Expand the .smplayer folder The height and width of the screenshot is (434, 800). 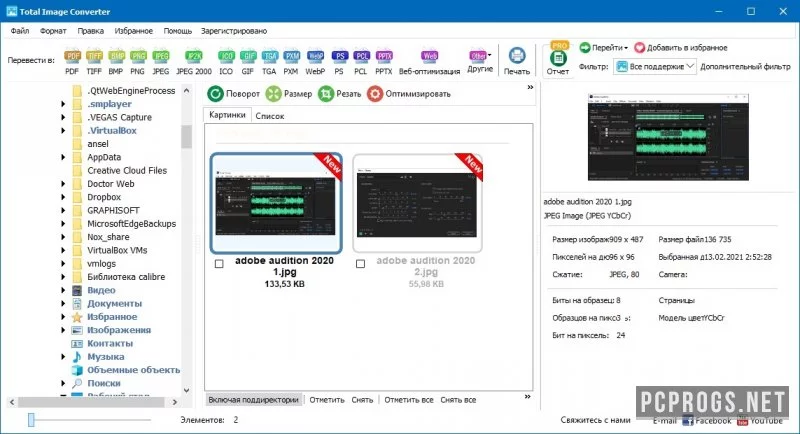(x=63, y=104)
